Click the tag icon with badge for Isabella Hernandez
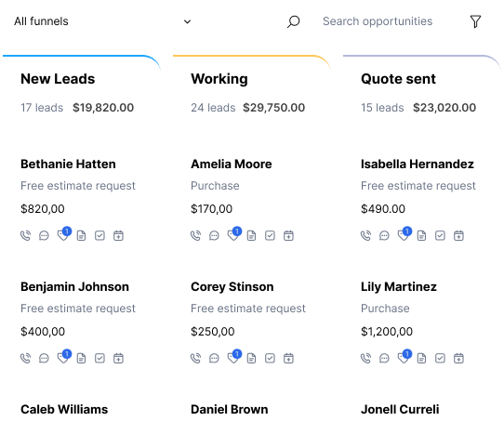This screenshot has width=504, height=421. click(404, 234)
